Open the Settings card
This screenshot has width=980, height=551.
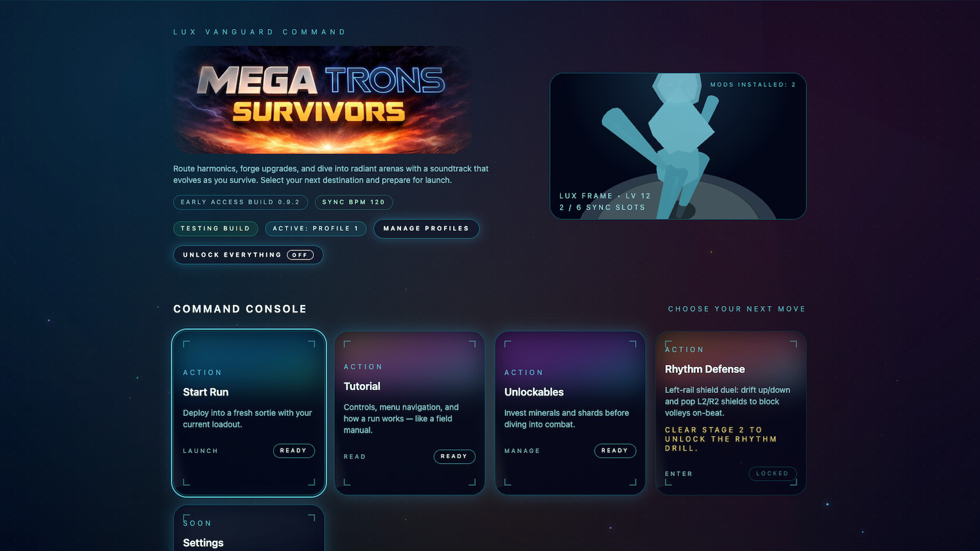click(x=249, y=529)
